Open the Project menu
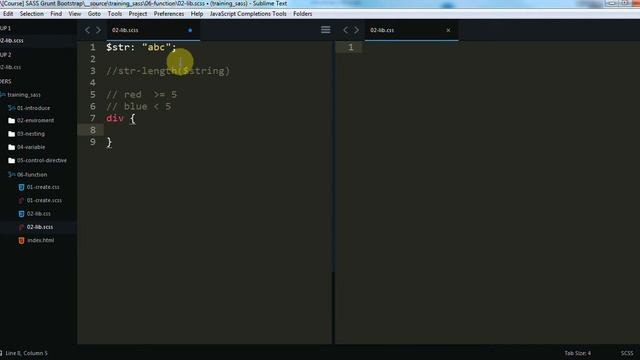 coord(138,13)
